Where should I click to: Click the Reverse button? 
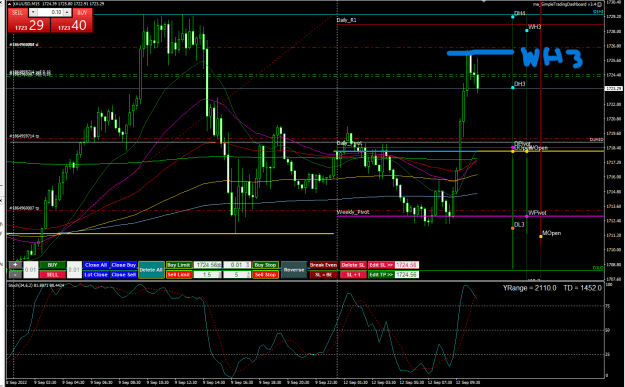tap(294, 270)
